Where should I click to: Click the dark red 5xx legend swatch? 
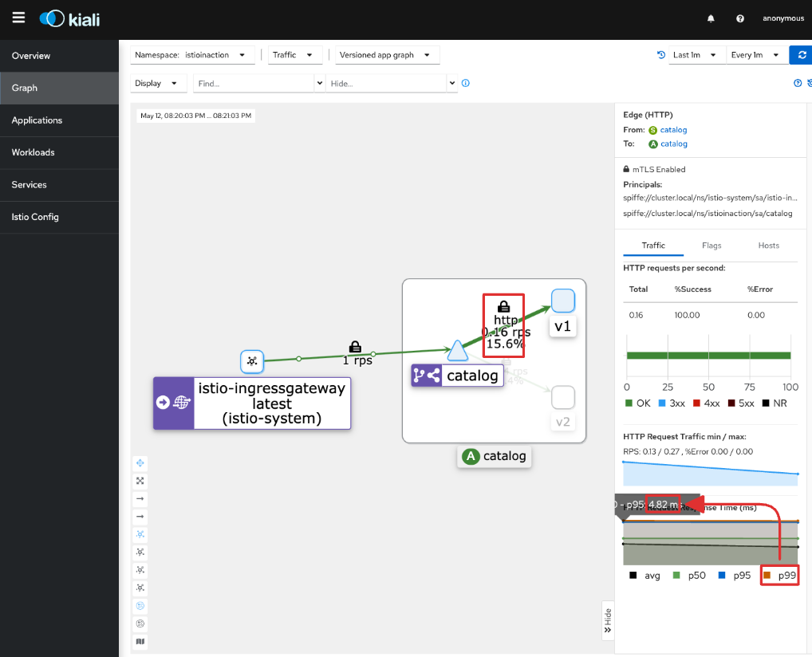click(x=731, y=403)
